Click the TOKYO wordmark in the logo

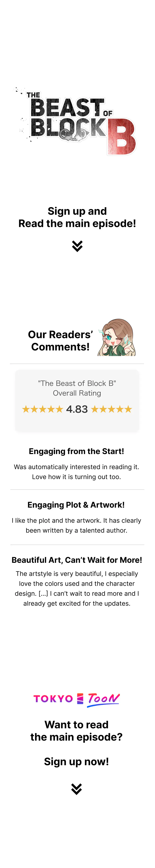pyautogui.click(x=53, y=699)
